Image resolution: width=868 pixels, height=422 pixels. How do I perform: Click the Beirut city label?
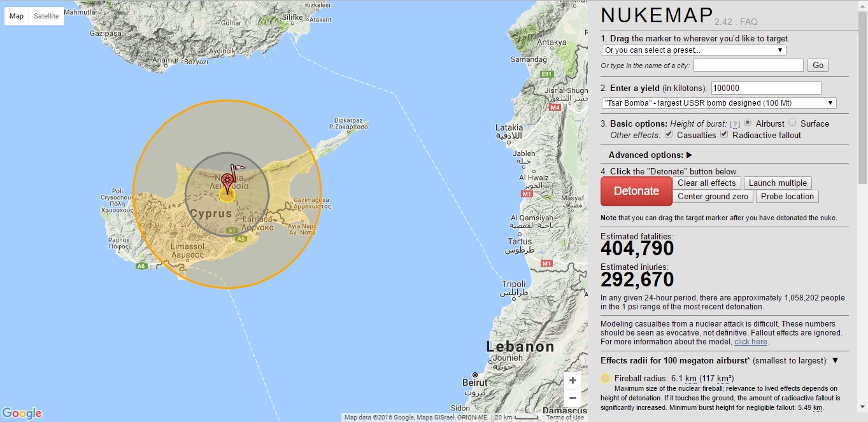(x=474, y=383)
